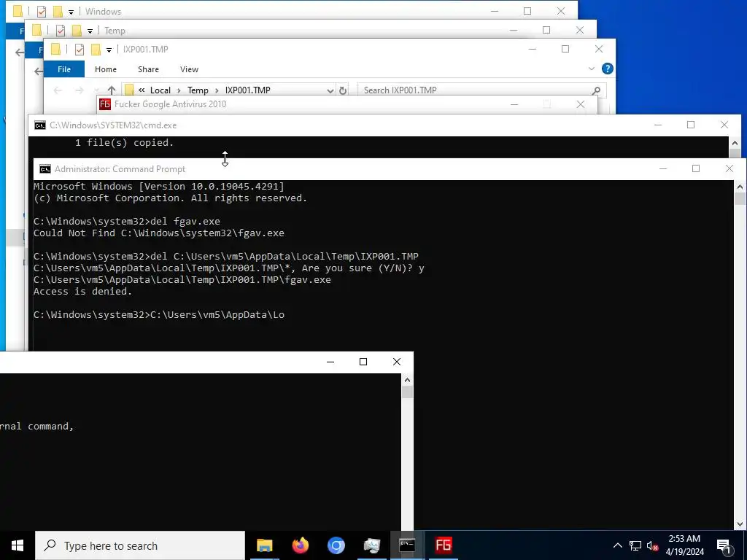Open the red FG antivirus taskbar icon

point(443,545)
